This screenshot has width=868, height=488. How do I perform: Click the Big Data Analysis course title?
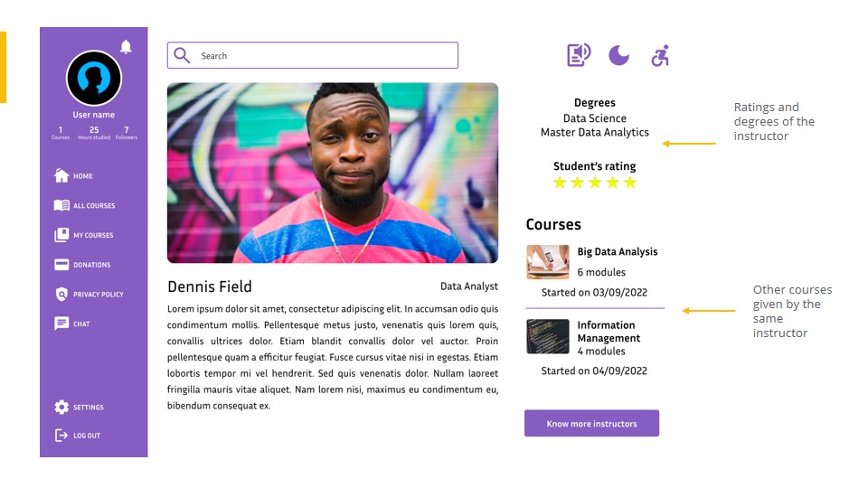pos(618,252)
